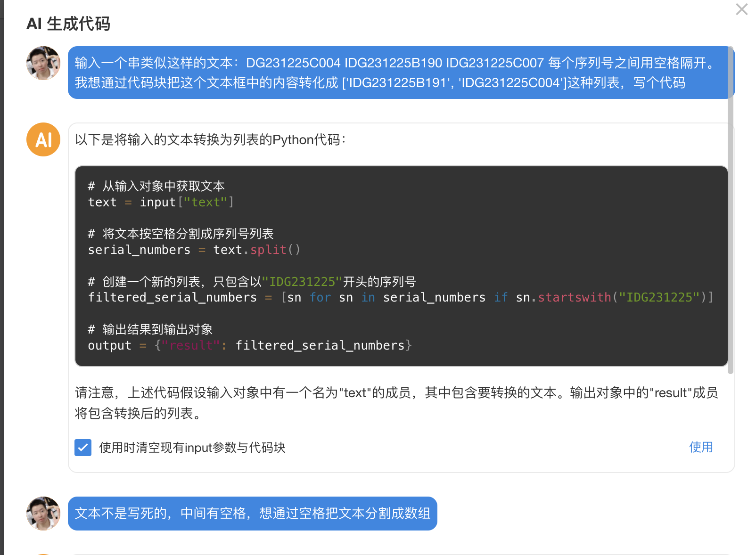Click the user avatar beside the 文本不是写死的 message

coord(43,513)
